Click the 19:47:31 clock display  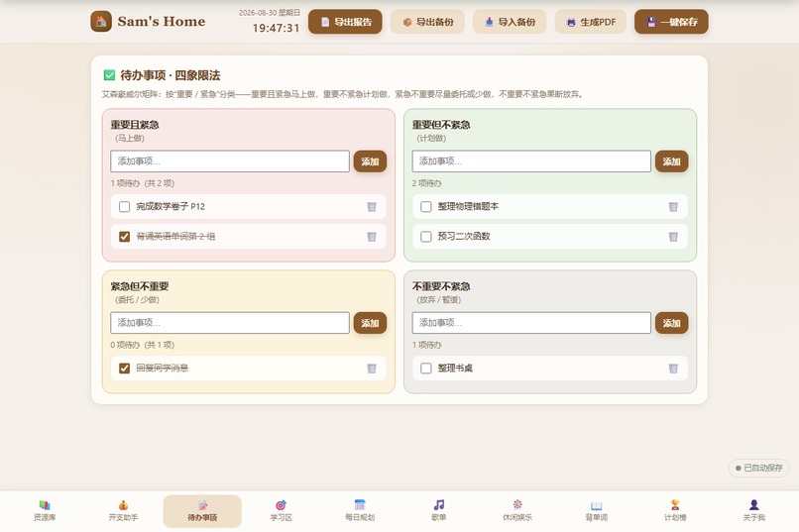pos(276,28)
